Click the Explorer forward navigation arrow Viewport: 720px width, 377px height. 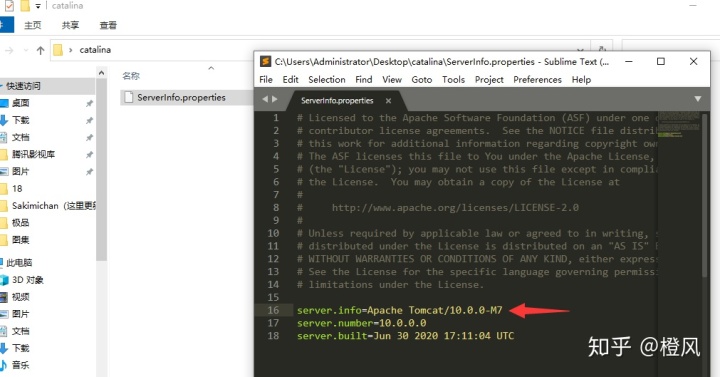(x=9, y=50)
